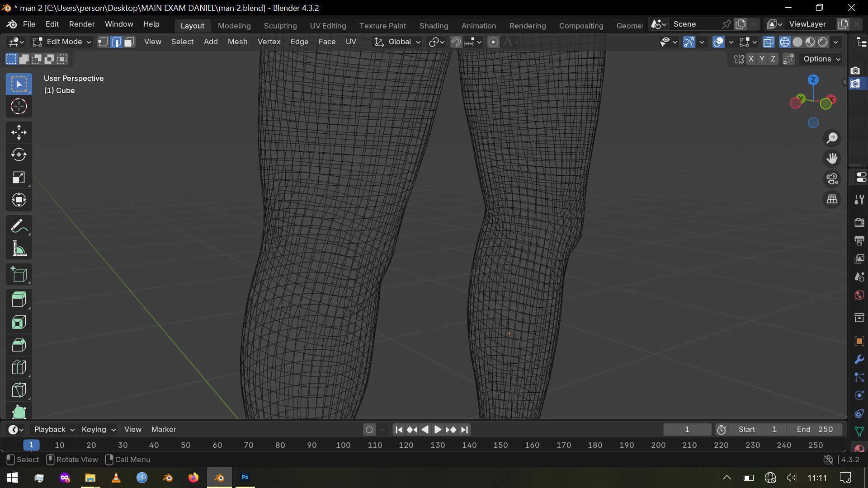
Task: Select the Select Box tool
Action: point(19,84)
